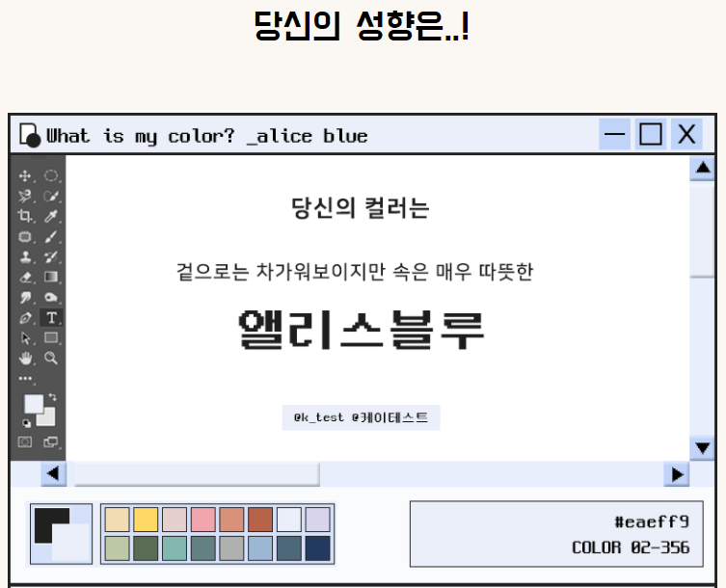The height and width of the screenshot is (588, 726).
Task: Click toolbar background color square
Action: tap(48, 419)
